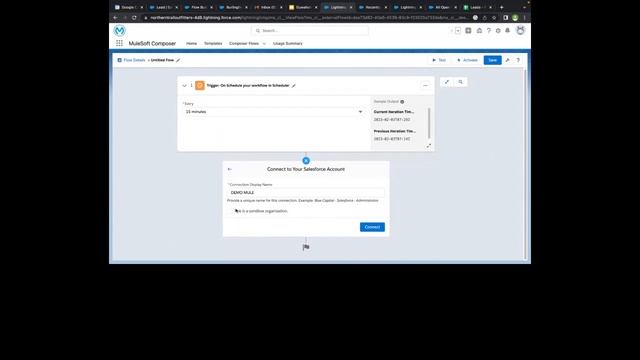
Task: Open the Home tab
Action: (x=191, y=43)
